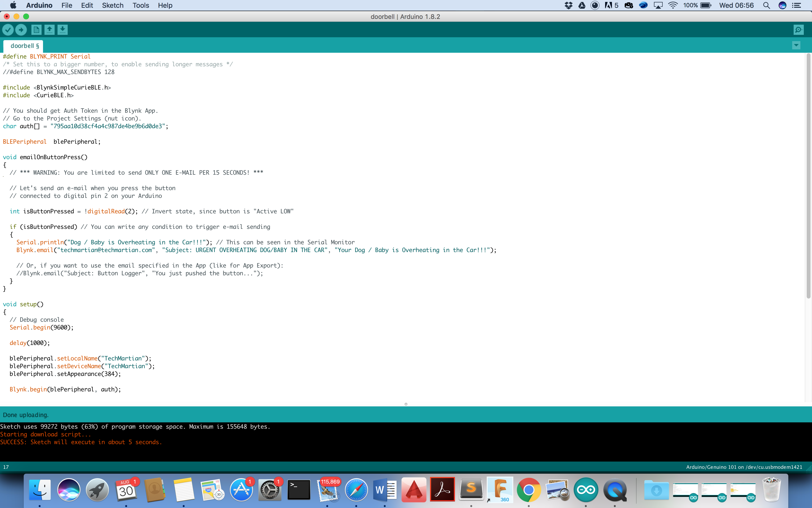Open Siri from the menu bar
Viewport: 812px width, 508px height.
(x=783, y=5)
